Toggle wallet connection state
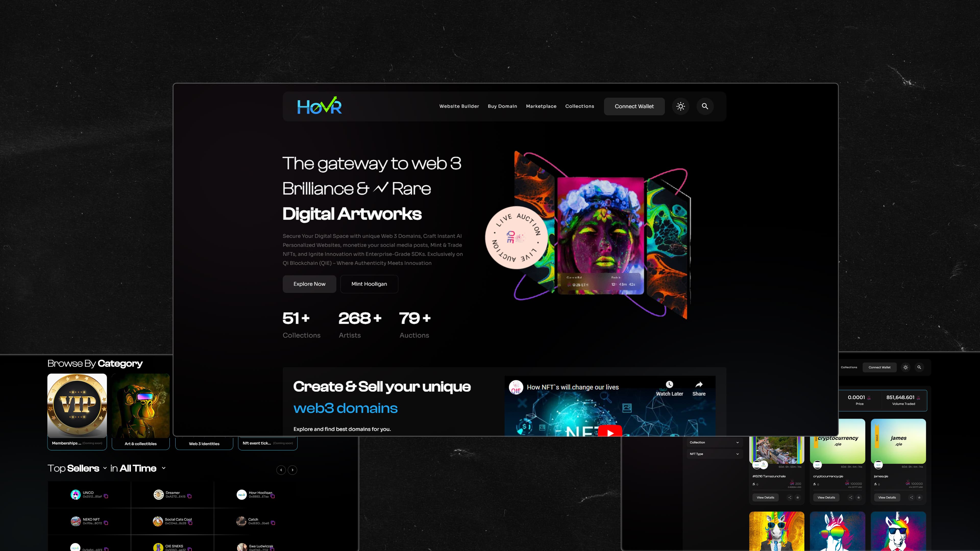Image resolution: width=980 pixels, height=551 pixels. (x=634, y=106)
